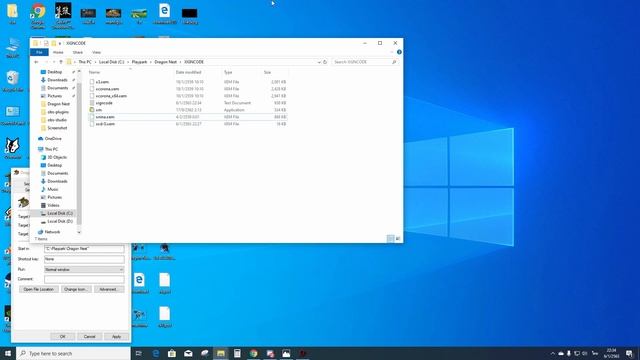
Task: Open Calculator from taskbar
Action: (x=237, y=353)
